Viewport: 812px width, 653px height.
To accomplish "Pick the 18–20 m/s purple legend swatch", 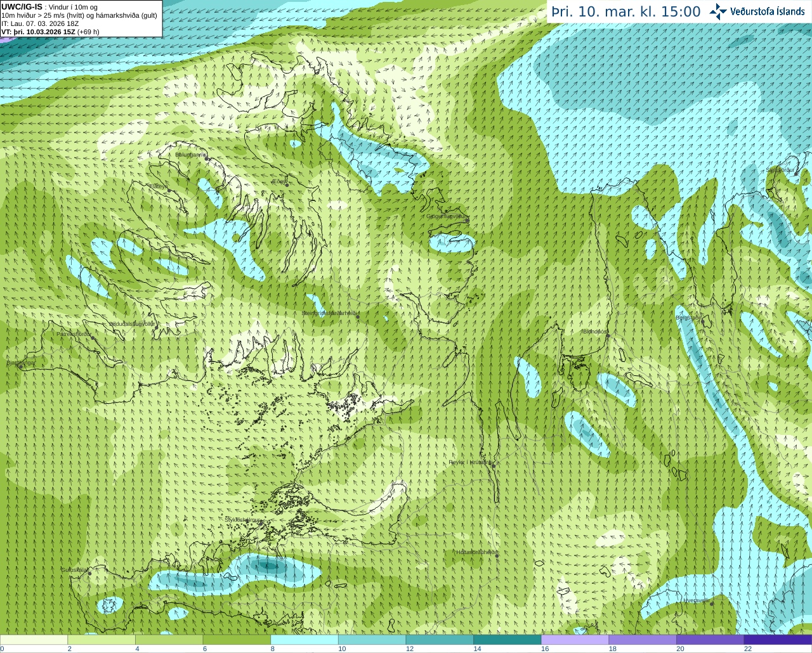I will click(x=643, y=640).
